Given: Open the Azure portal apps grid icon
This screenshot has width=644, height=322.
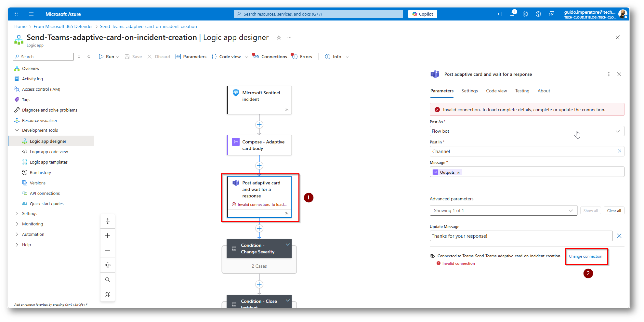Looking at the screenshot, I should coord(16,14).
